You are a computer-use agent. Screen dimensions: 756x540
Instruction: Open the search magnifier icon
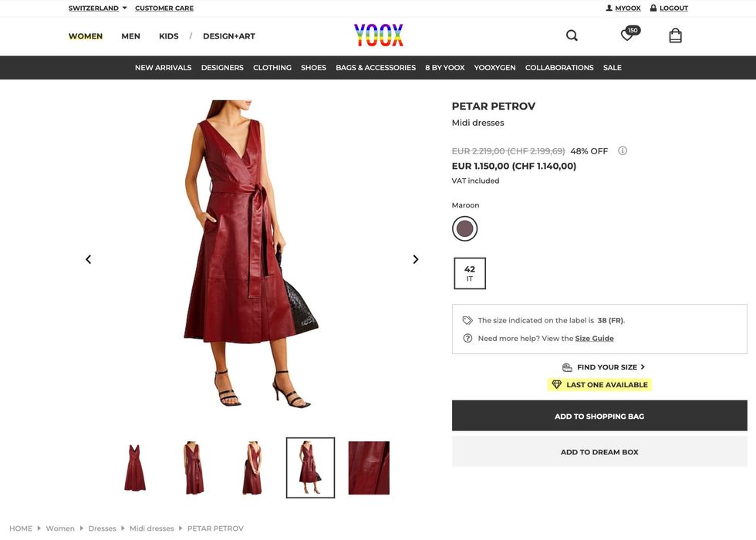pyautogui.click(x=572, y=35)
